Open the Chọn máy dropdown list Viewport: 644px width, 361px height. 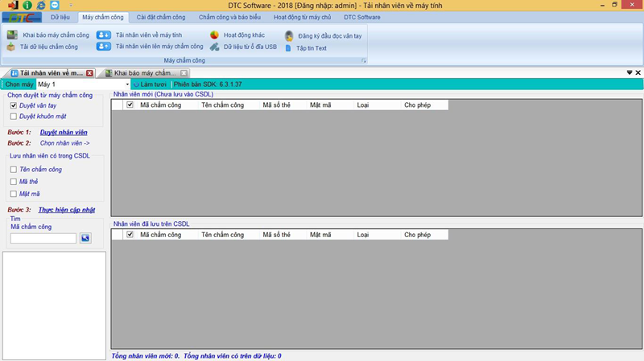coord(127,84)
